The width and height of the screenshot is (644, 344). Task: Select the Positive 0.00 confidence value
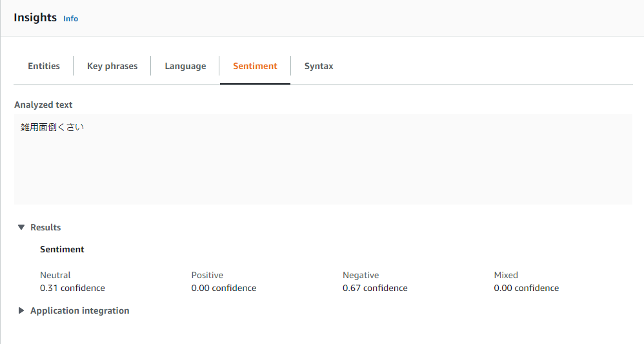pos(223,288)
